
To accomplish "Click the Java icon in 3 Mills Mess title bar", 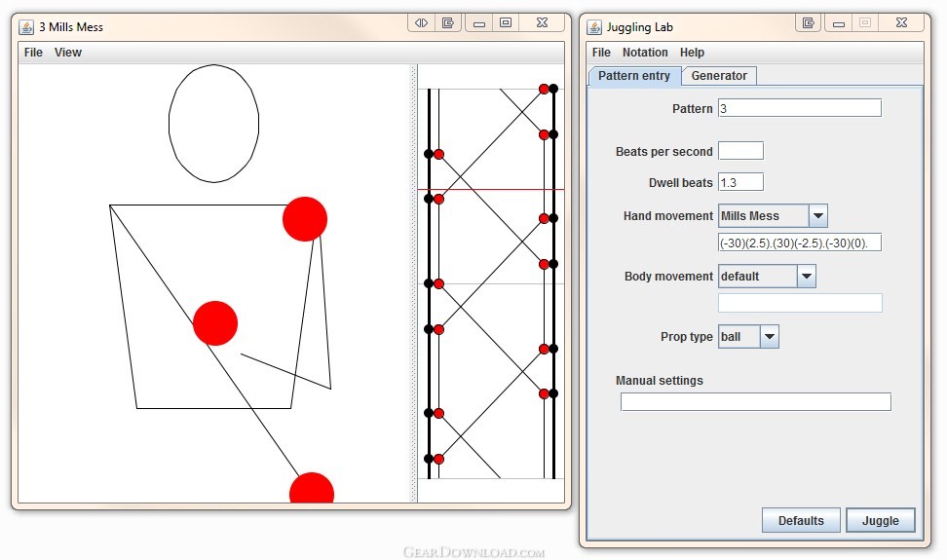I will pyautogui.click(x=26, y=27).
